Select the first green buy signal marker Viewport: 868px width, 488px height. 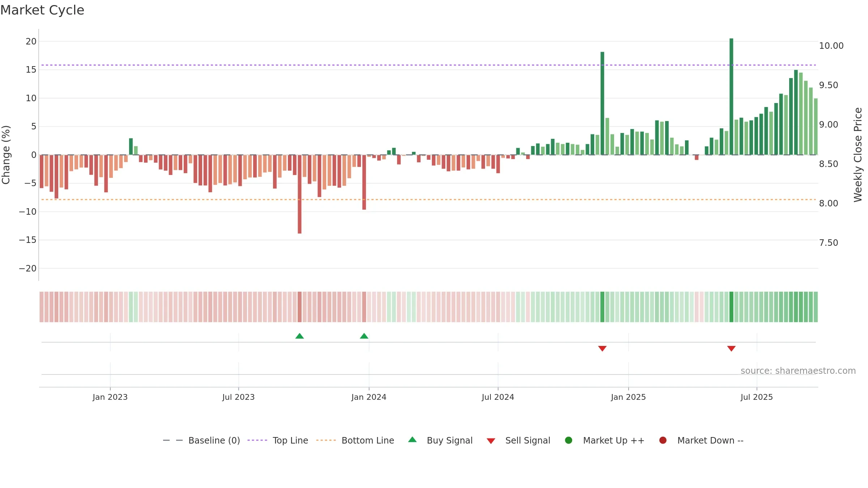click(299, 336)
